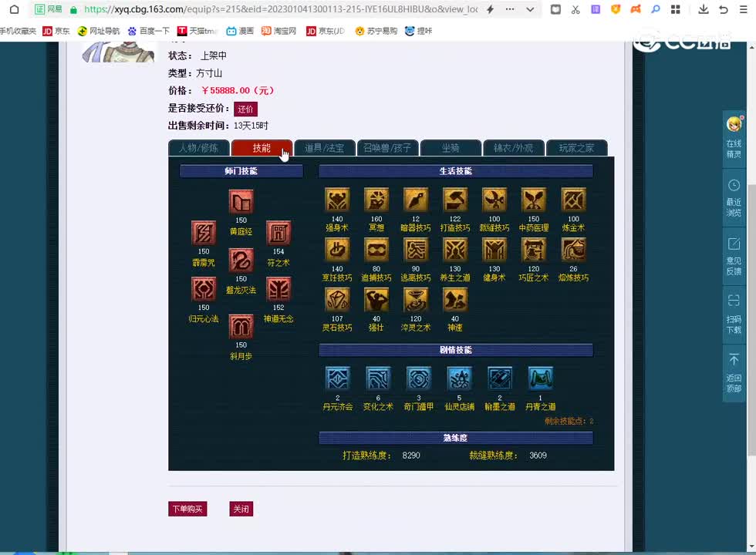
Task: Click the 炼金术 skill icon
Action: [x=573, y=200]
